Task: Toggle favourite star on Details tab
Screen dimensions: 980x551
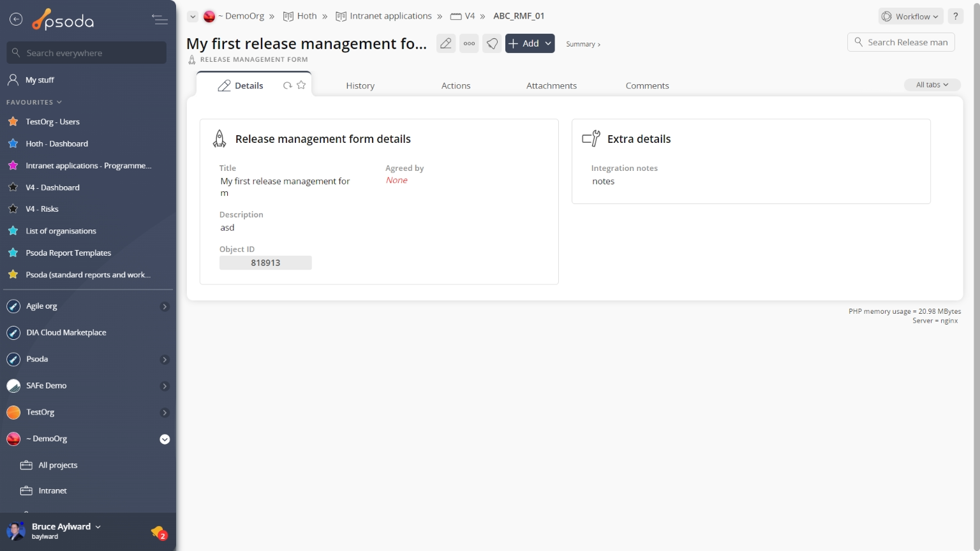Action: click(x=301, y=85)
